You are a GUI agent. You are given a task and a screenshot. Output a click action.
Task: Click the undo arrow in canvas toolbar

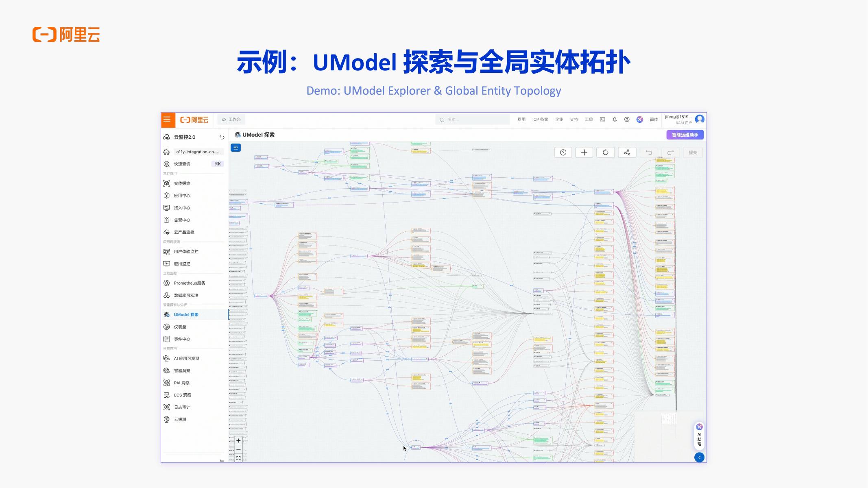[x=649, y=152]
